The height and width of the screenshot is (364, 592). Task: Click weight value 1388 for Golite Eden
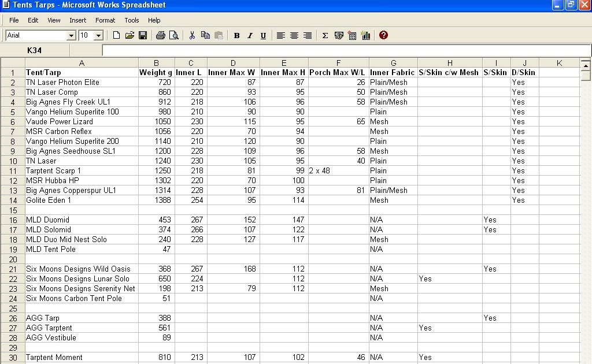tap(156, 200)
